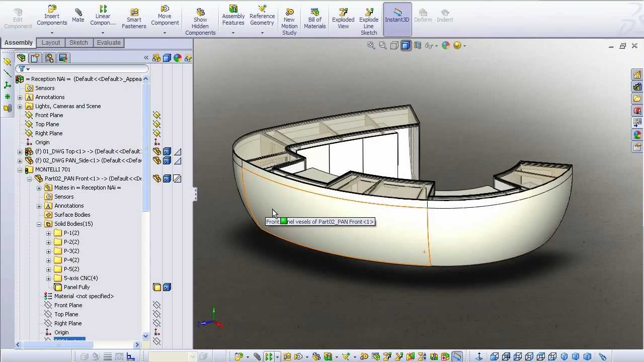Toggle visibility of assembly Top Plane
Image resolution: width=644 pixels, height=362 pixels.
[x=157, y=124]
